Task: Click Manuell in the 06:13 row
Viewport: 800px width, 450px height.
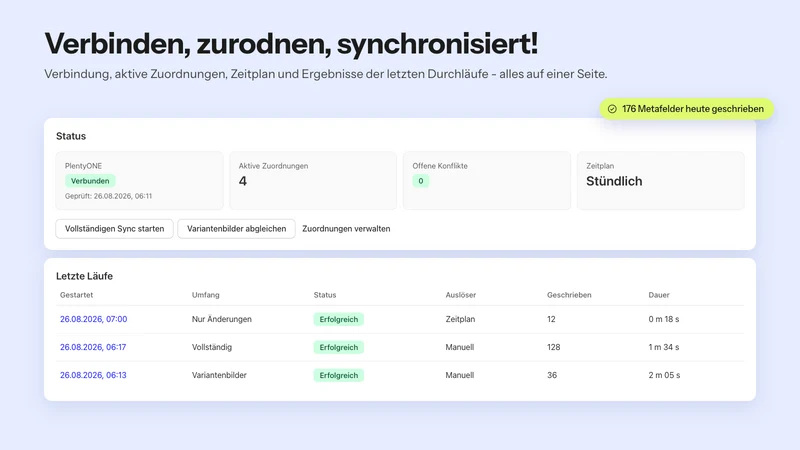Action: coord(460,375)
